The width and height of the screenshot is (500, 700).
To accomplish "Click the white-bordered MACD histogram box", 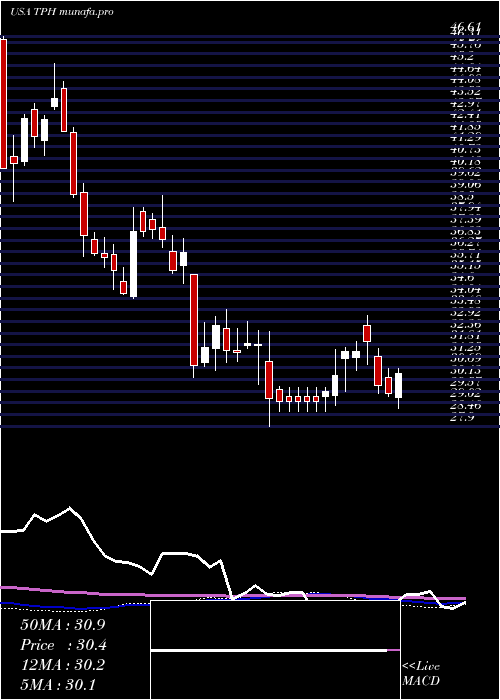I will 275,650.
